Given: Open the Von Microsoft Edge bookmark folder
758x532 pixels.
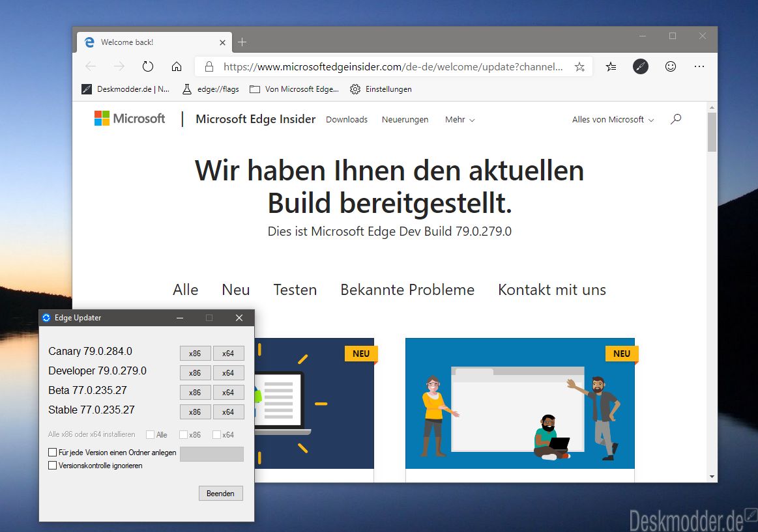Looking at the screenshot, I should tap(294, 89).
